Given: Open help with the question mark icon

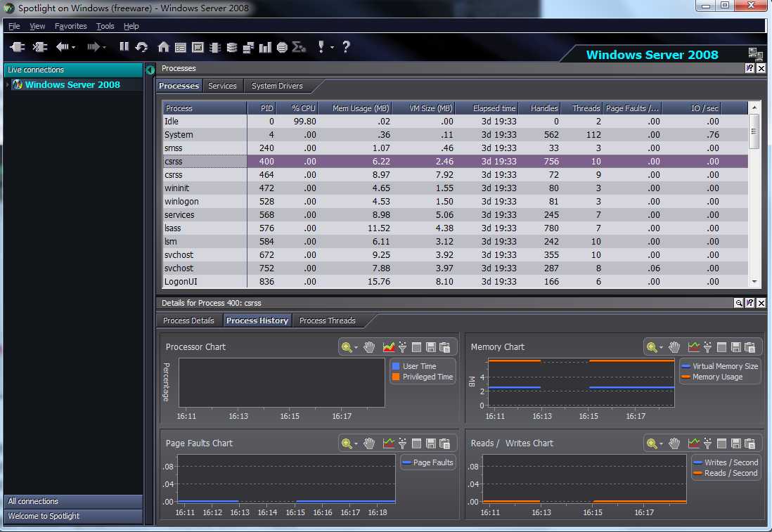Looking at the screenshot, I should click(346, 47).
